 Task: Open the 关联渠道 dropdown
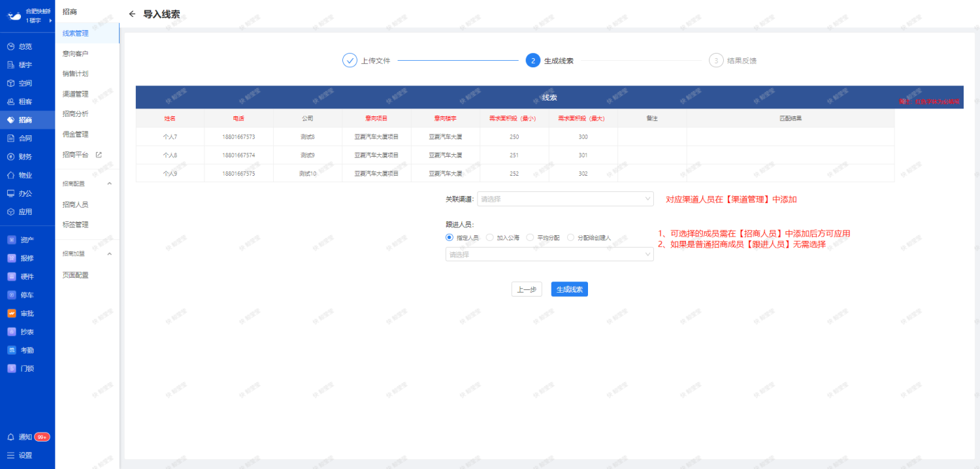(x=565, y=199)
